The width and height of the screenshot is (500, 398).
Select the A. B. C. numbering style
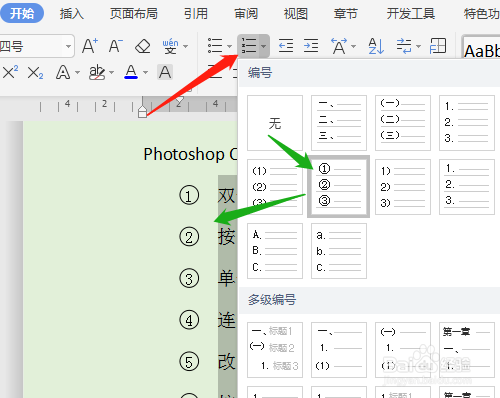[x=275, y=251]
